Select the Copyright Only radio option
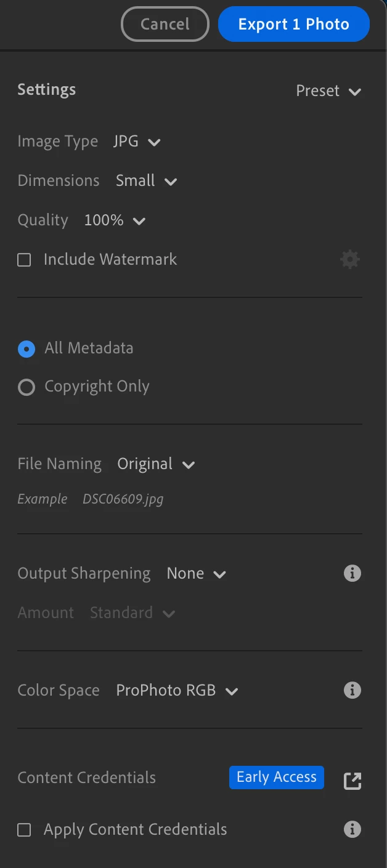Viewport: 387px width, 868px height. [x=26, y=387]
